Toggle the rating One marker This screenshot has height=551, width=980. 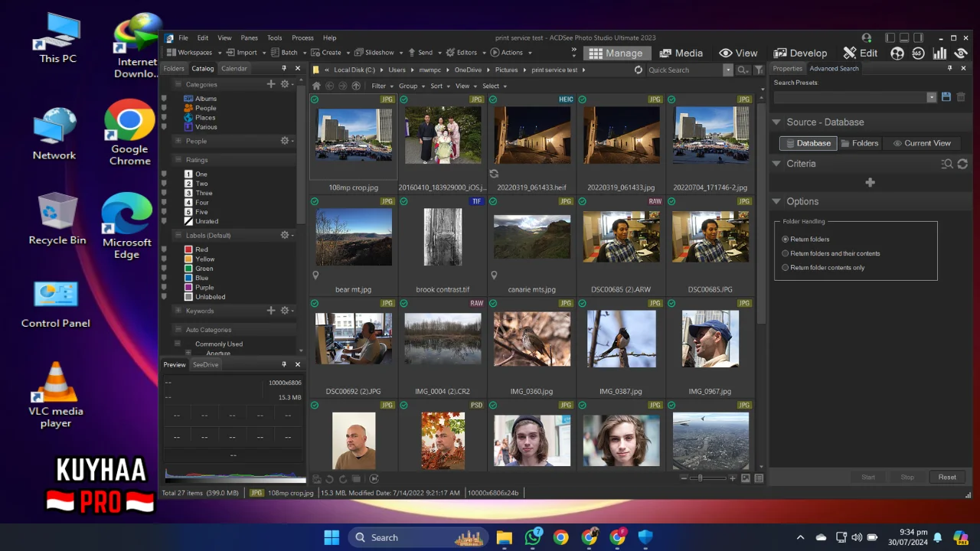[164, 174]
